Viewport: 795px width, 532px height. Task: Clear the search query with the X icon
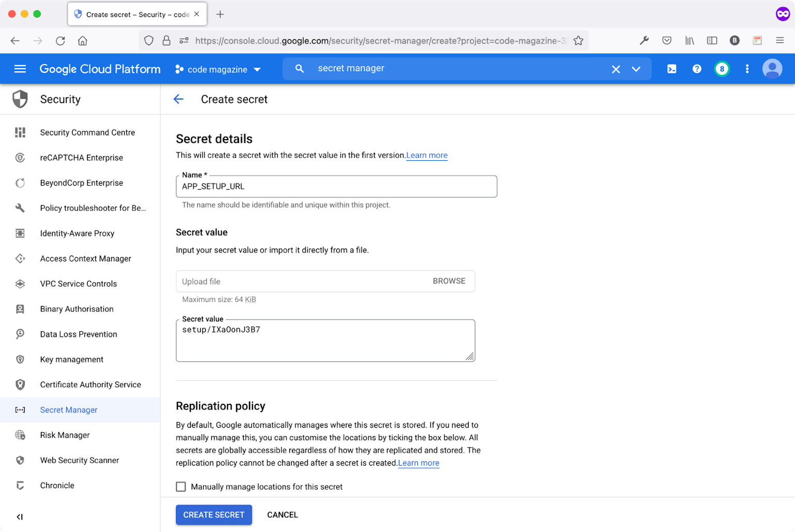(616, 68)
